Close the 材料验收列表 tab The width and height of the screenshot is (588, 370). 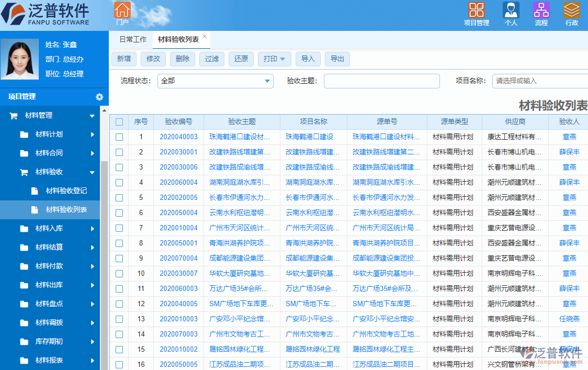click(x=203, y=36)
